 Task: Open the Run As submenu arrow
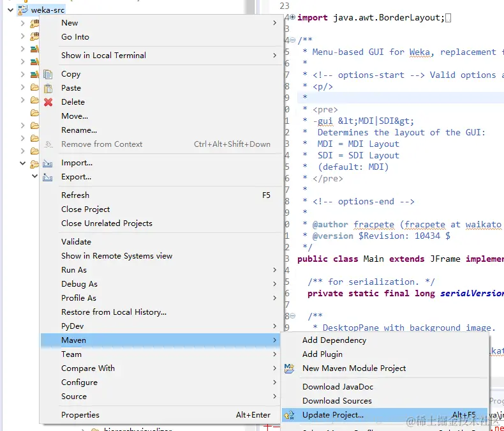(x=274, y=270)
